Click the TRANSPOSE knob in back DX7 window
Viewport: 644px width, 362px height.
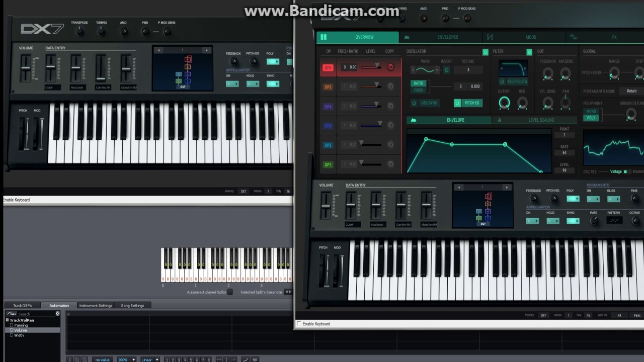coord(79,32)
